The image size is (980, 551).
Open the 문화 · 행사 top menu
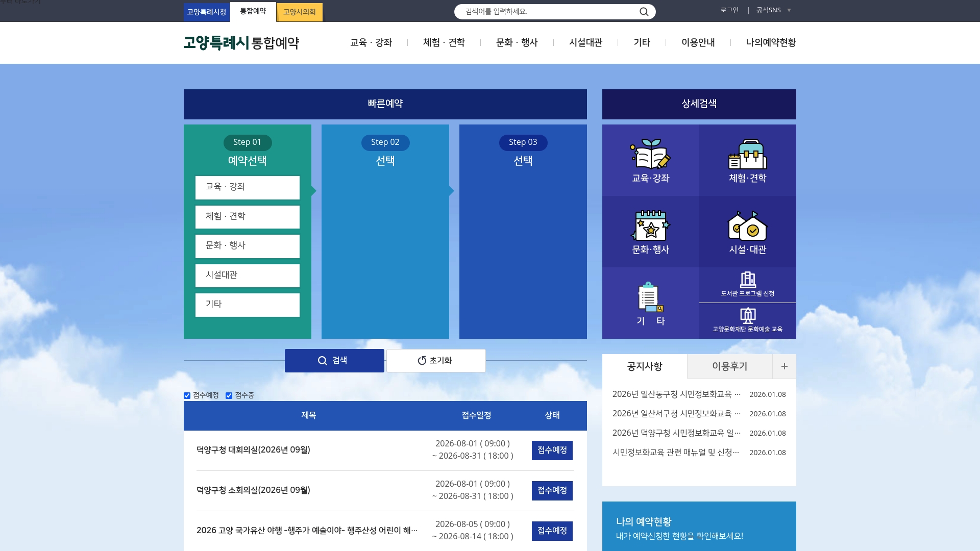coord(517,42)
